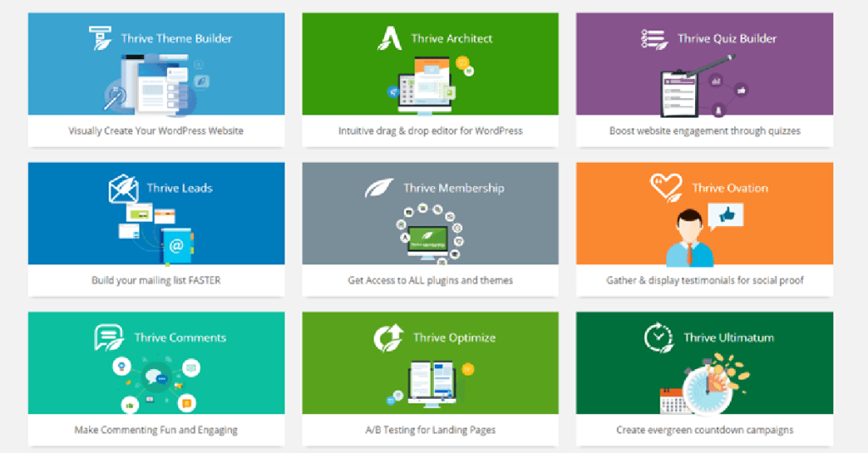Open the Thrive Optimize title
This screenshot has width=868, height=453.
454,337
